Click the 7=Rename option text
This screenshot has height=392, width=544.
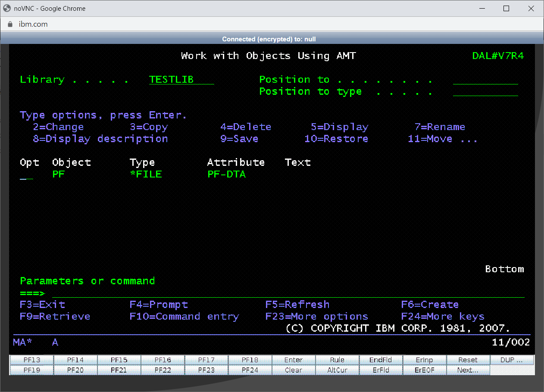440,127
